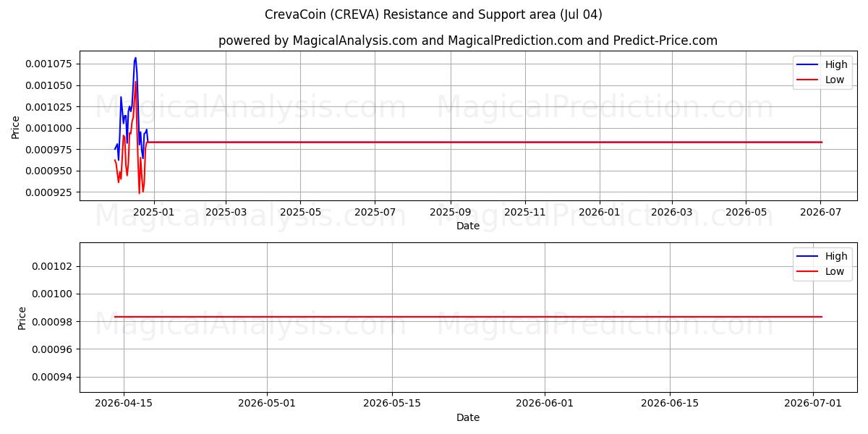Click the blue High line swatch in bottom legend
This screenshot has height=434, width=868.
pos(808,256)
